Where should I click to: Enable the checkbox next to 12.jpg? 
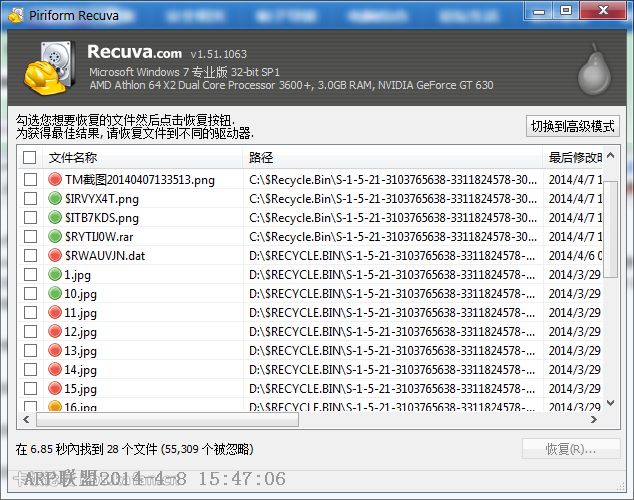30,332
